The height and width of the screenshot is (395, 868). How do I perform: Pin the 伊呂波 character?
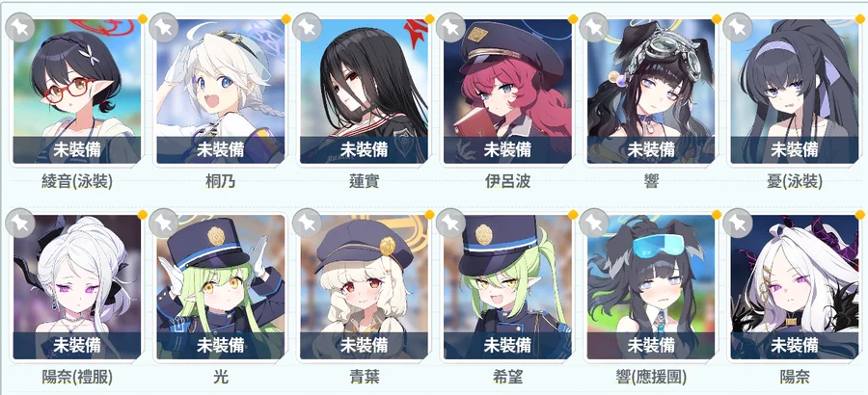tap(450, 27)
